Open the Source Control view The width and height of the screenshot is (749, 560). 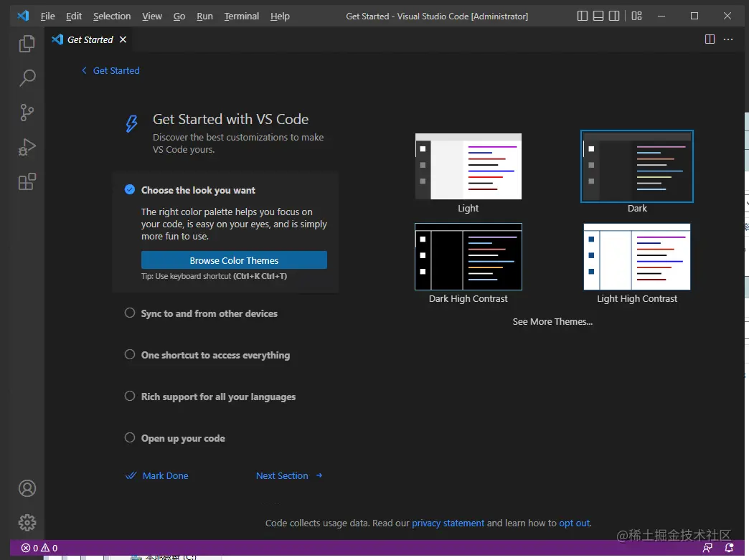pyautogui.click(x=27, y=113)
